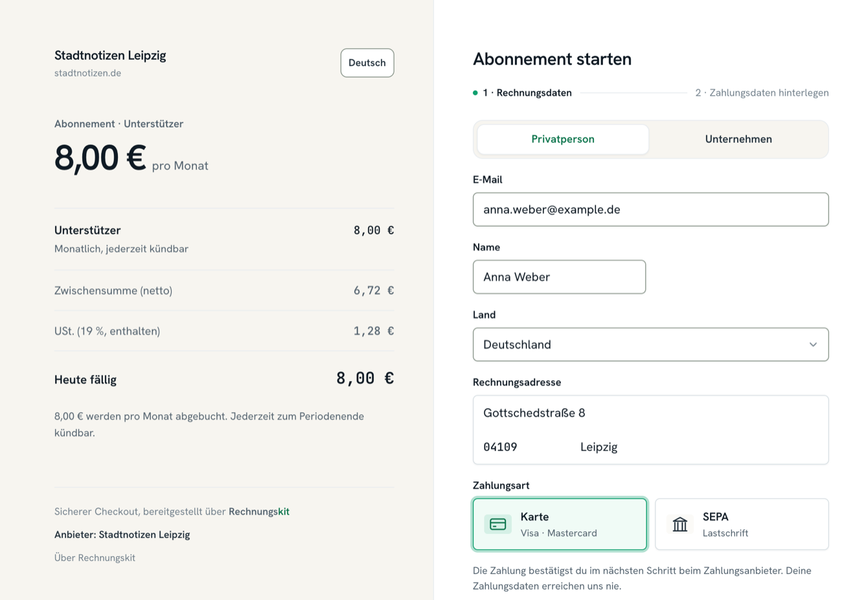
Task: Select Karte Visa · Mastercard payment method
Action: (560, 524)
